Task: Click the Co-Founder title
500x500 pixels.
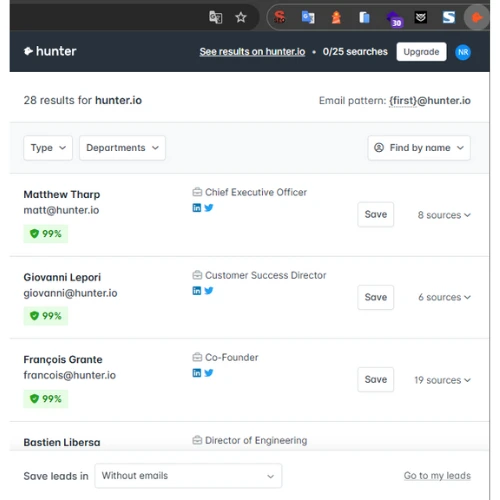Action: pyautogui.click(x=232, y=357)
